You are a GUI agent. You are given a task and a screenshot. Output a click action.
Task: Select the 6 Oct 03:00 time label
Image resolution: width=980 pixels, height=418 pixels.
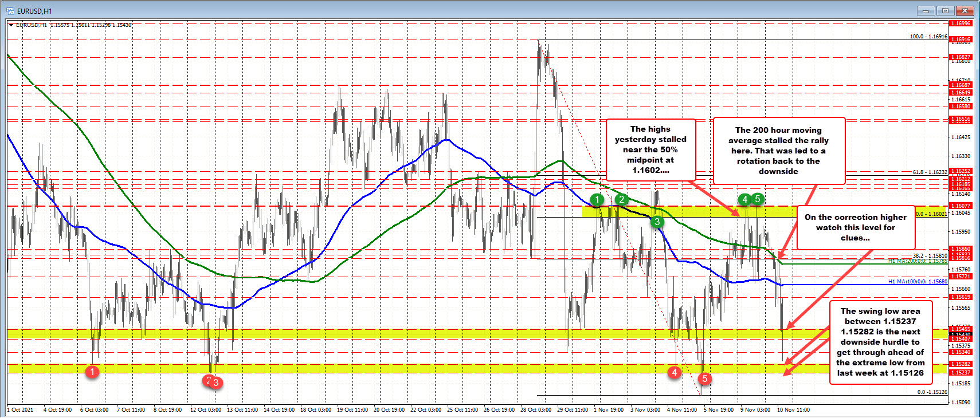(94, 410)
